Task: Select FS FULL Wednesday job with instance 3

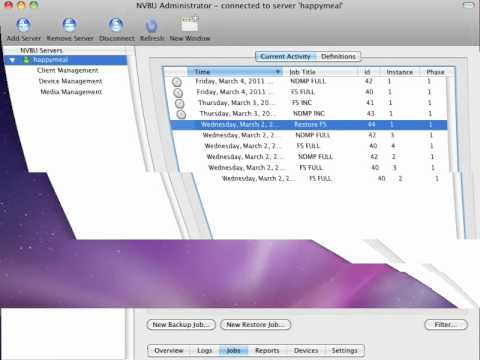Action: click(313, 168)
